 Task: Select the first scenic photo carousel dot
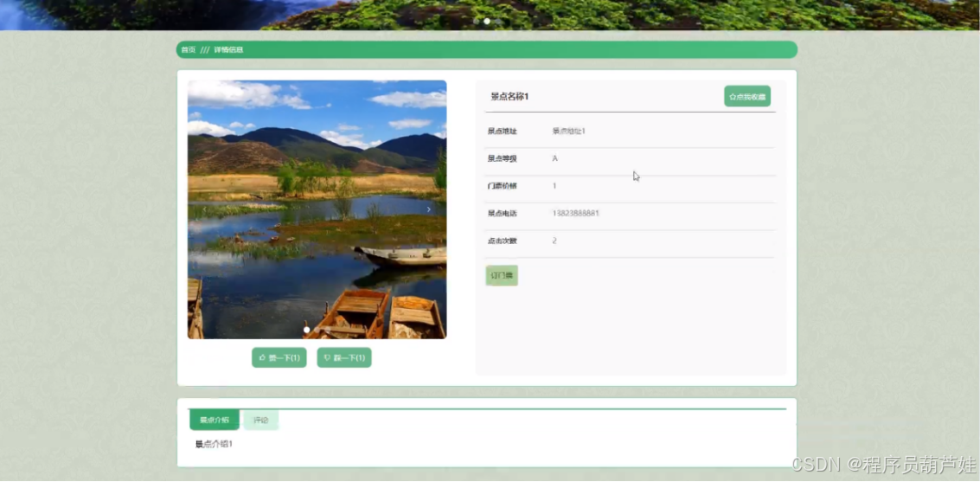pos(306,330)
